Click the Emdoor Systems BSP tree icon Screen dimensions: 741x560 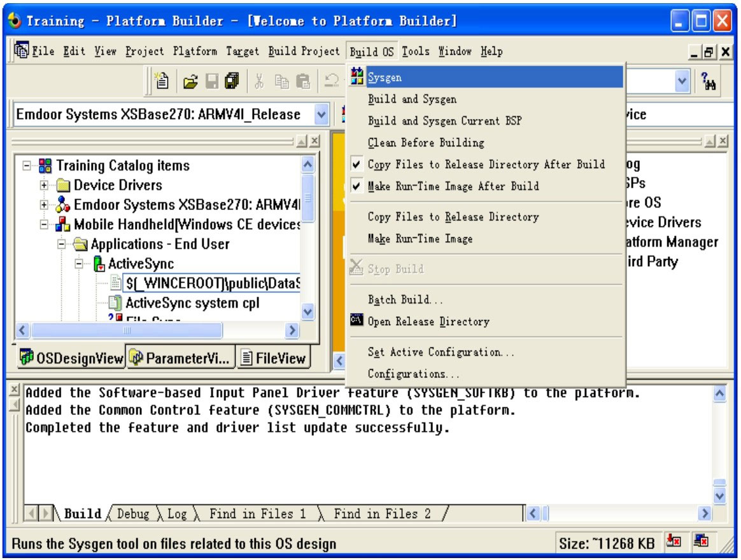tap(62, 204)
